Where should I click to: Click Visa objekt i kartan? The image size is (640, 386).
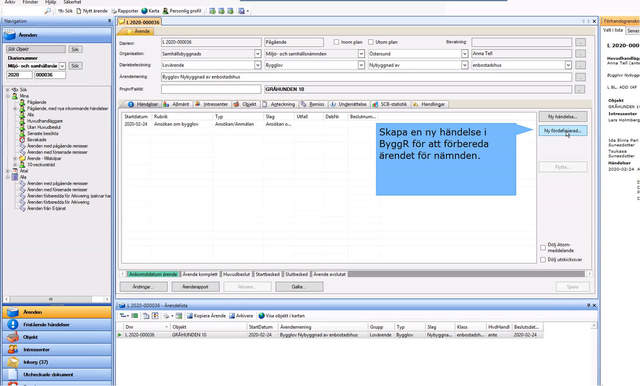282,316
